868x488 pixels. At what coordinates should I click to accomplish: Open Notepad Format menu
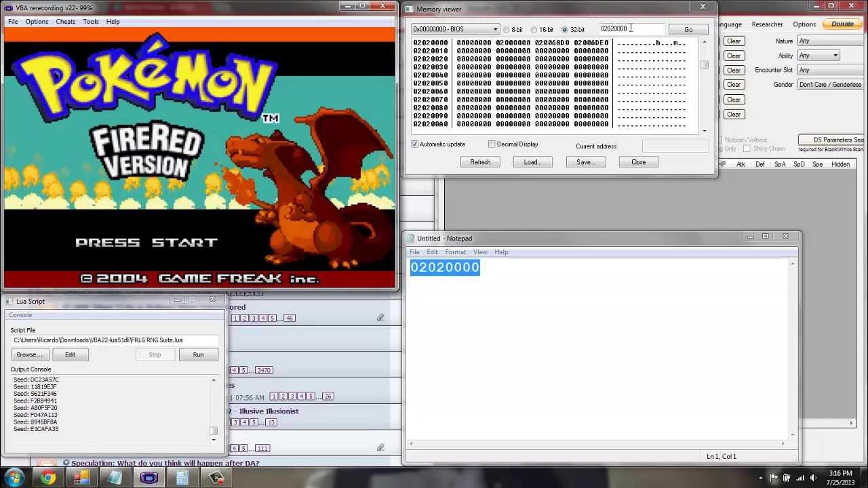point(455,252)
